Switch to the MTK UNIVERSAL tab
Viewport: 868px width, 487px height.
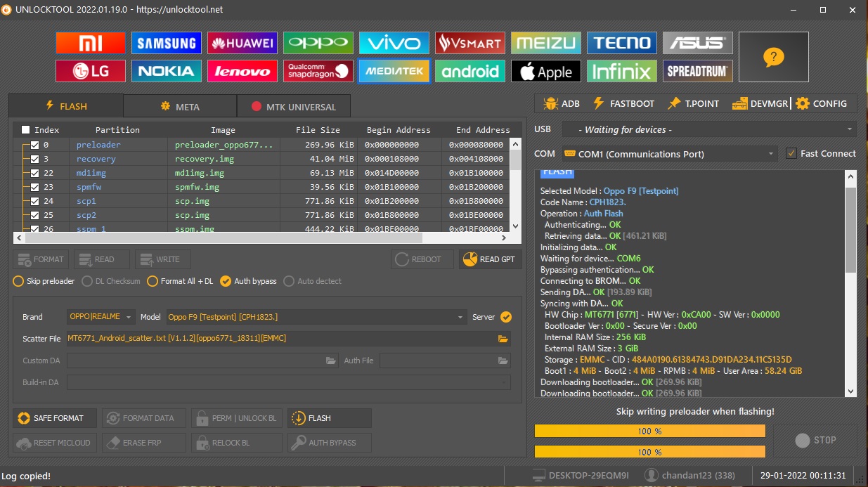pos(293,107)
